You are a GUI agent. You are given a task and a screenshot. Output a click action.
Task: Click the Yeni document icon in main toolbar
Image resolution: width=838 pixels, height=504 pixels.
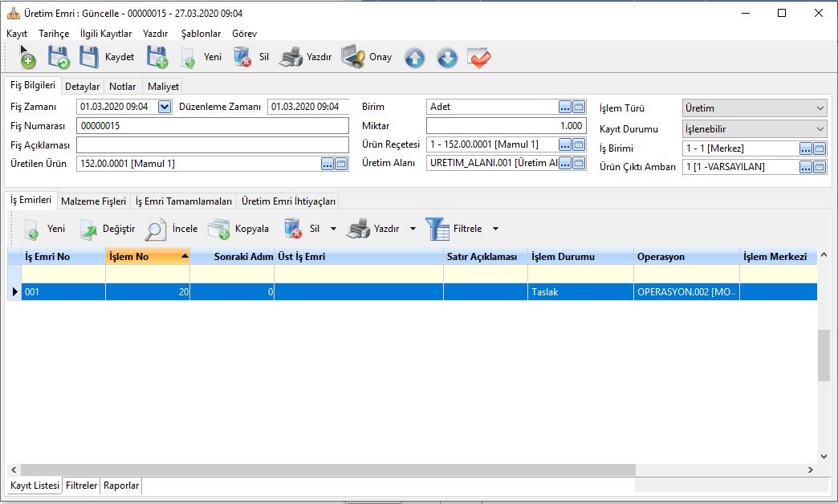pyautogui.click(x=188, y=59)
